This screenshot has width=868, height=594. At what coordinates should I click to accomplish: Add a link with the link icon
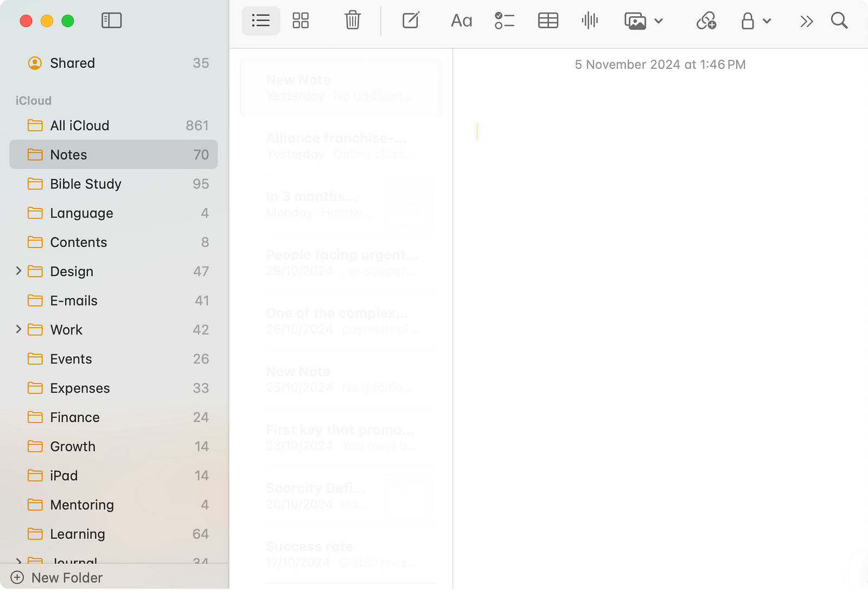(x=706, y=21)
